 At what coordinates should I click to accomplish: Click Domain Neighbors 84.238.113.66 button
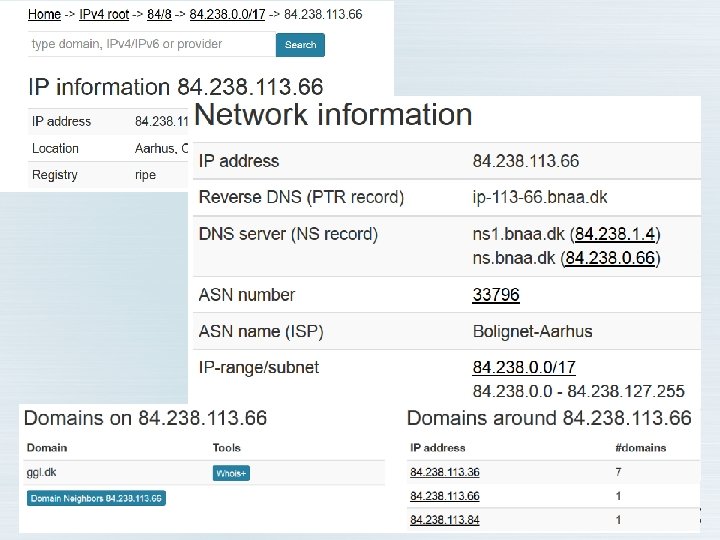[96, 498]
